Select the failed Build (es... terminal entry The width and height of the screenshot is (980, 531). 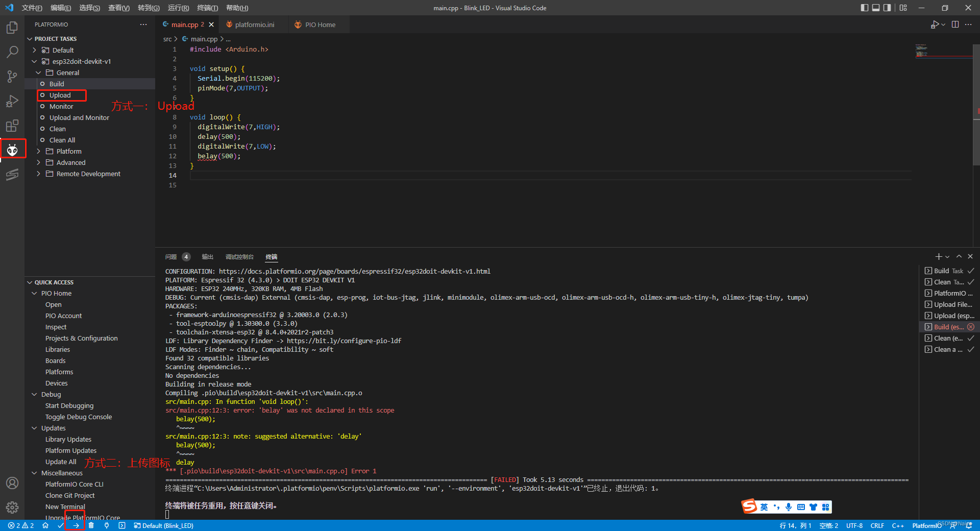949,327
